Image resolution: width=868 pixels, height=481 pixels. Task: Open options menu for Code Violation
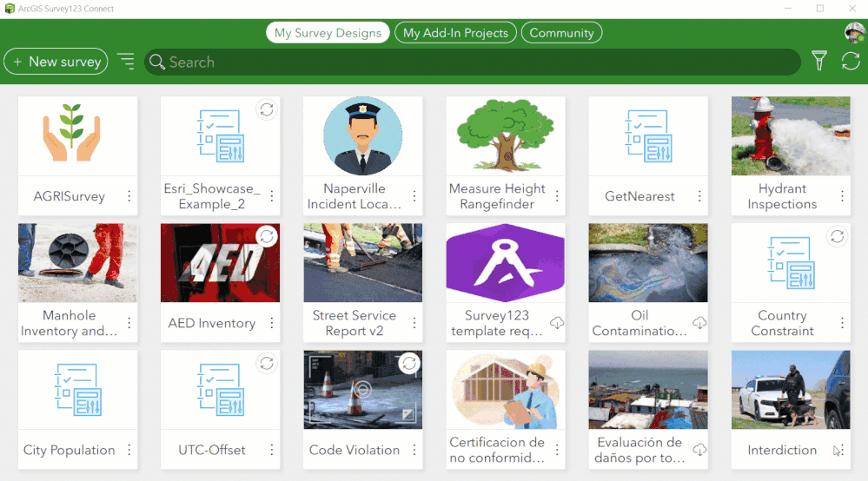pos(414,450)
